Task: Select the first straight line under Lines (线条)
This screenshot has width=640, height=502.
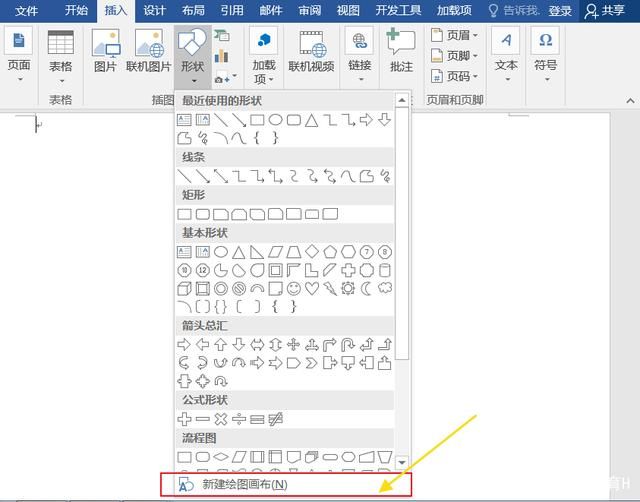Action: pos(184,176)
